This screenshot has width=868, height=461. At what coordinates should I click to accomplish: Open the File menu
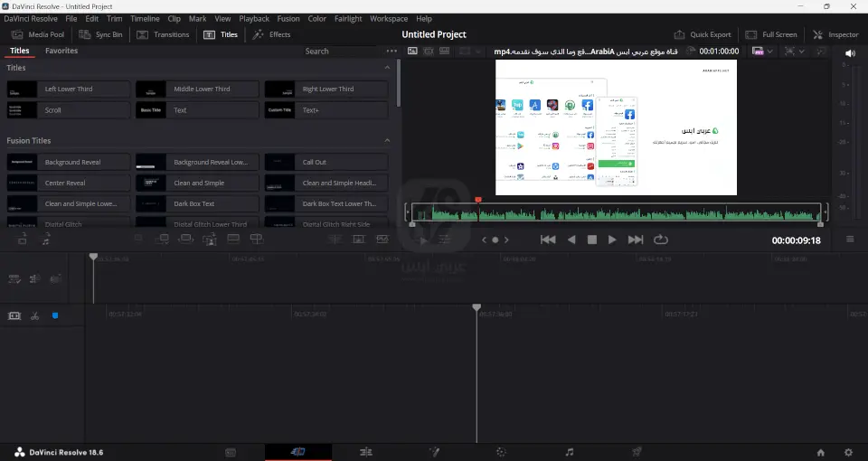[x=71, y=18]
